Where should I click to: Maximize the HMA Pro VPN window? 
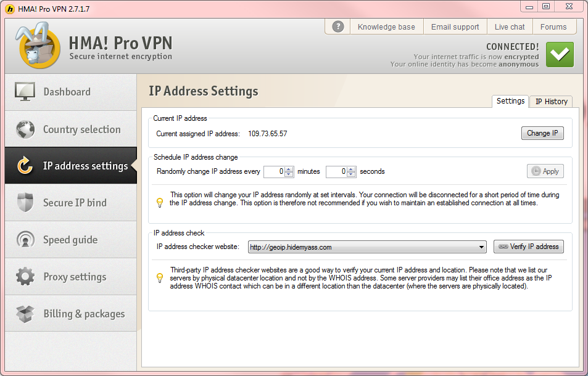[546, 6]
